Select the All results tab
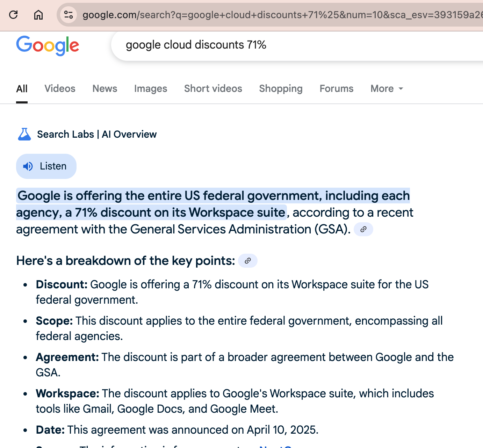The width and height of the screenshot is (483, 448). 22,89
